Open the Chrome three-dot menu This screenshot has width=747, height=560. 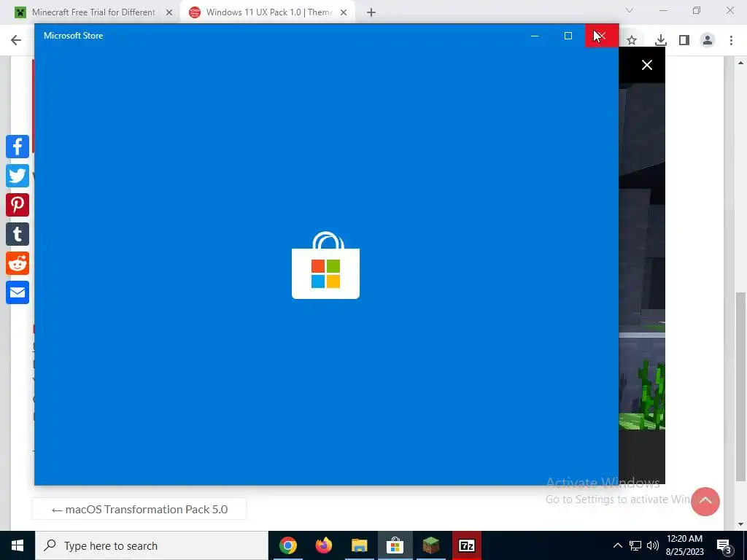click(x=731, y=41)
